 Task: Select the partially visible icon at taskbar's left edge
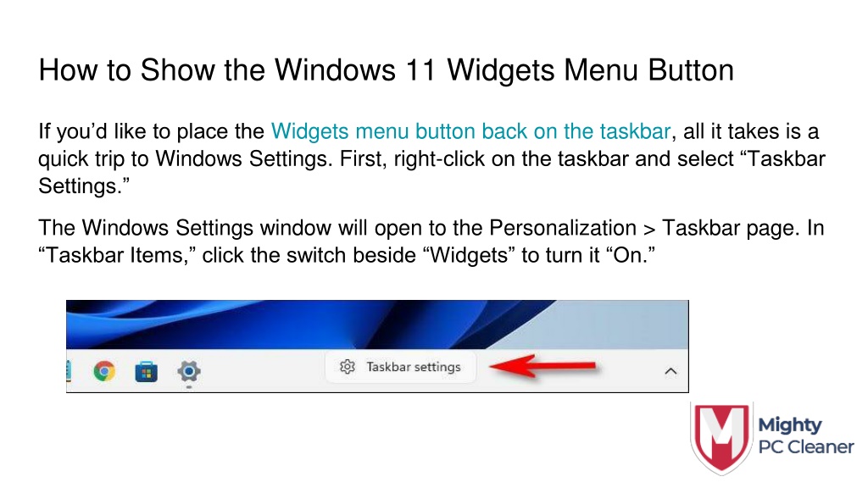(x=69, y=371)
